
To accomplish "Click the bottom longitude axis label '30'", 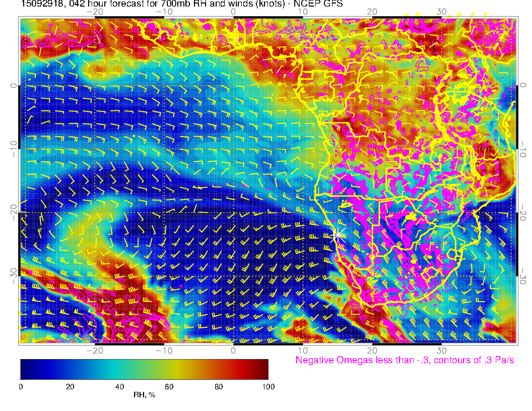I will pyautogui.click(x=441, y=351).
